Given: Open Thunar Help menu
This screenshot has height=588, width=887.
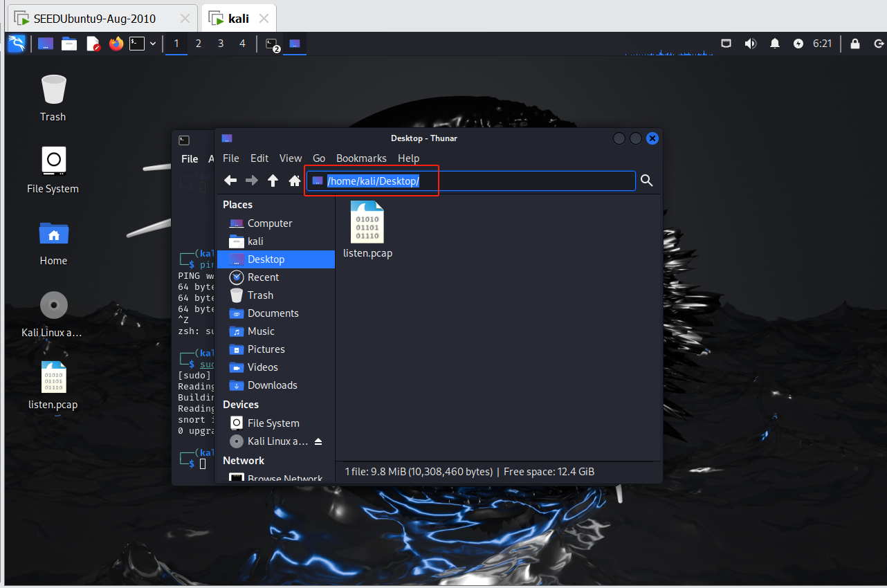Looking at the screenshot, I should coord(408,158).
